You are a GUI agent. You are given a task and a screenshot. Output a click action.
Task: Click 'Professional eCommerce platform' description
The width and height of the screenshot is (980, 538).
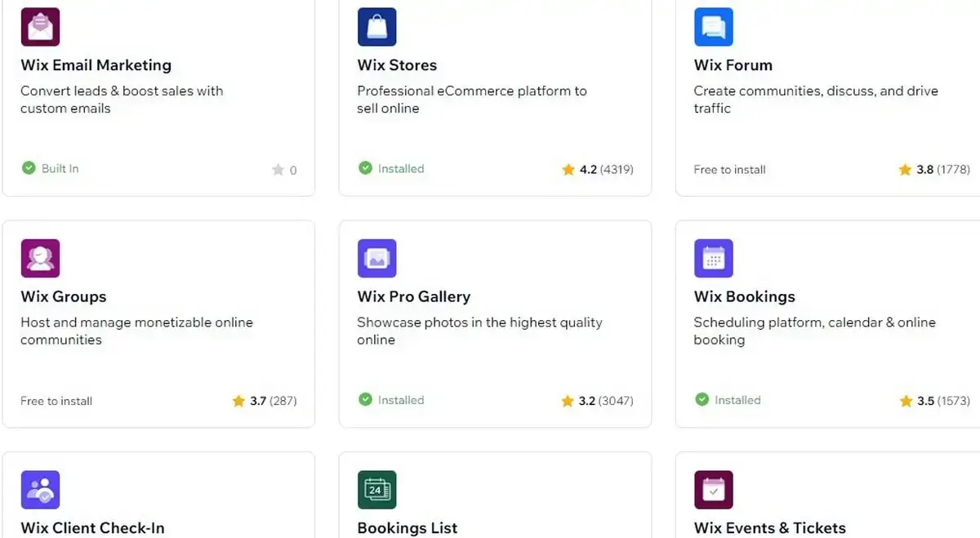pyautogui.click(x=472, y=100)
